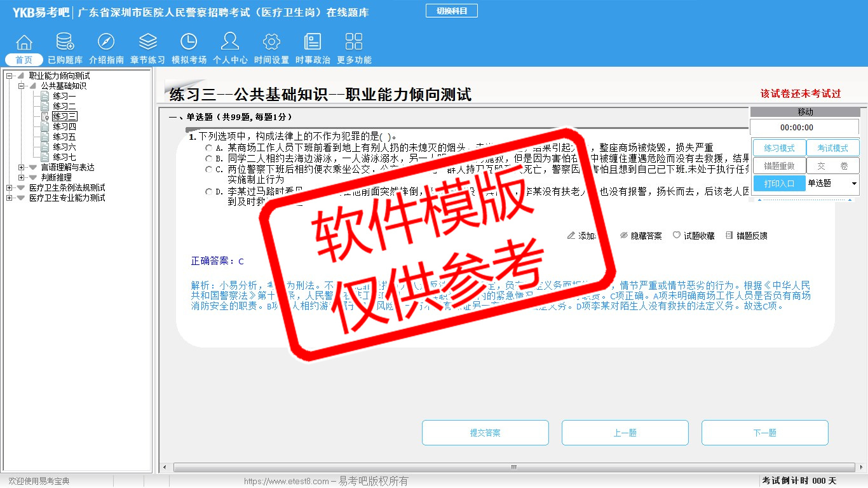Go to next question with 下一题
The height and width of the screenshot is (488, 868).
764,433
